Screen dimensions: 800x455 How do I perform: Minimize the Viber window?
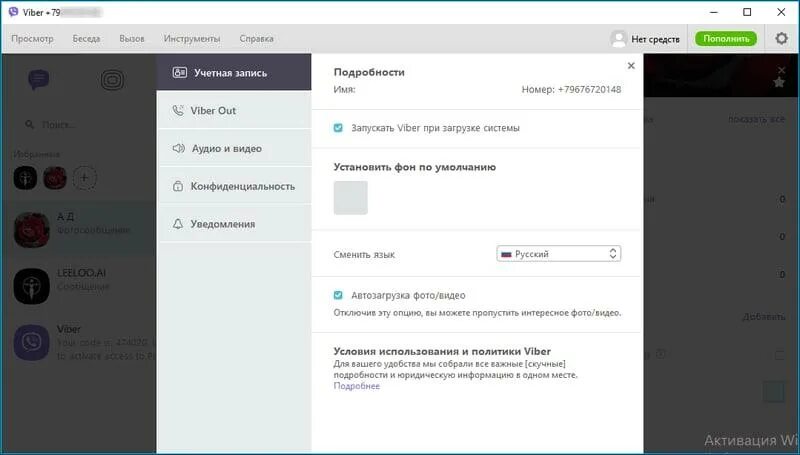[x=713, y=12]
